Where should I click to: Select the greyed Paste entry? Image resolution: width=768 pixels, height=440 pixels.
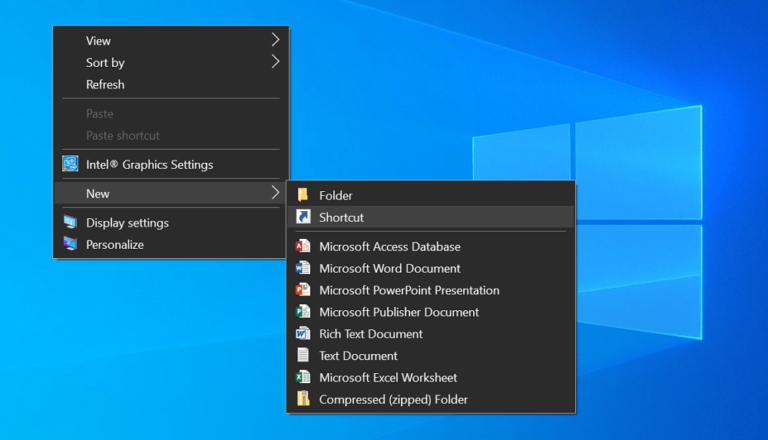click(x=171, y=114)
